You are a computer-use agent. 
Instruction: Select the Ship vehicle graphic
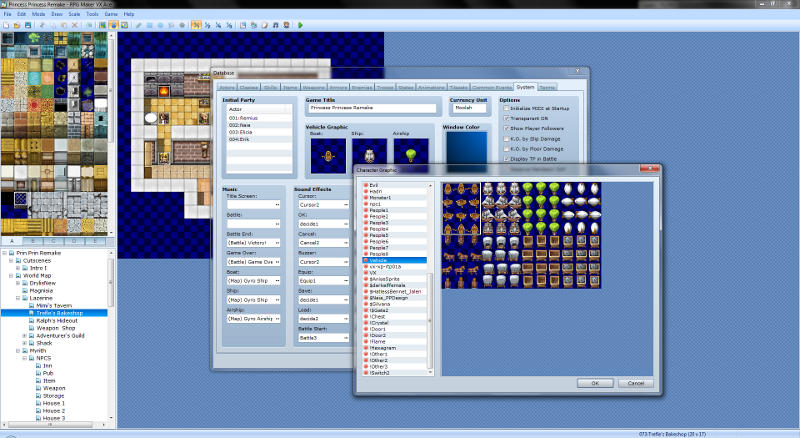[x=367, y=153]
